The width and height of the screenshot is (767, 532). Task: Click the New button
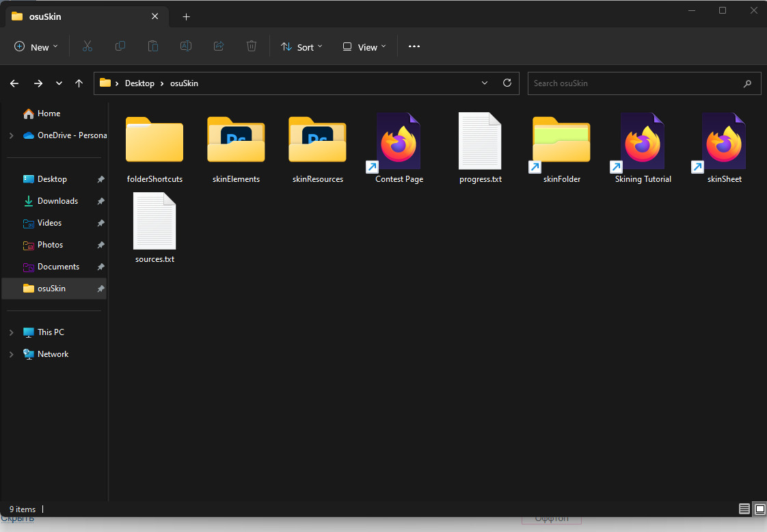[36, 47]
